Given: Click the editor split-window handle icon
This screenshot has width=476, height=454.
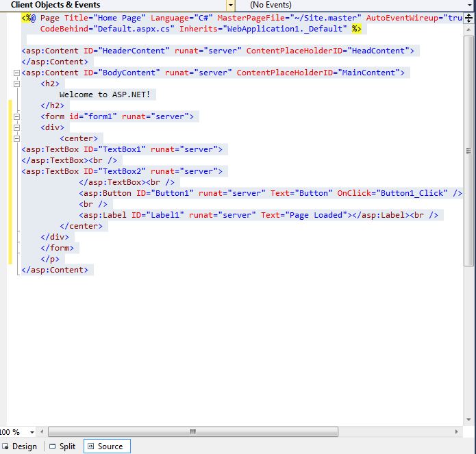Looking at the screenshot, I should (468, 18).
